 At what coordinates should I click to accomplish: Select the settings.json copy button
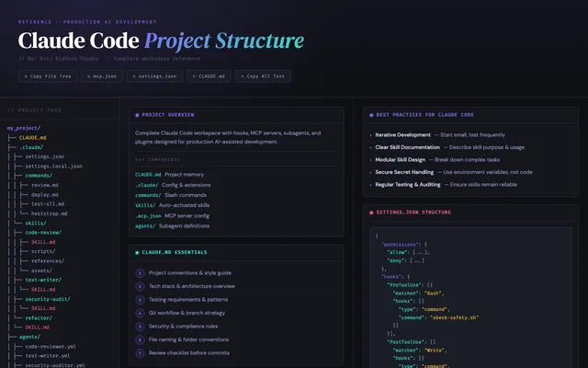point(154,76)
